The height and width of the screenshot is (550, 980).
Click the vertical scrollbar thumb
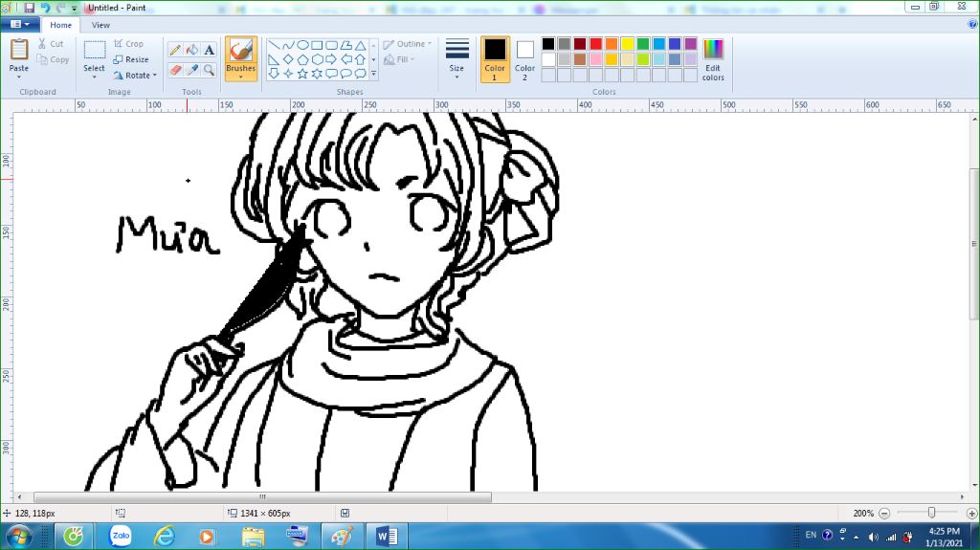coord(974,244)
